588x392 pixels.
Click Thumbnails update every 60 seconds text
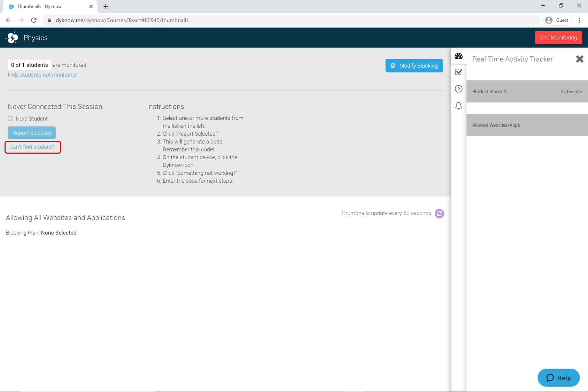coord(387,213)
